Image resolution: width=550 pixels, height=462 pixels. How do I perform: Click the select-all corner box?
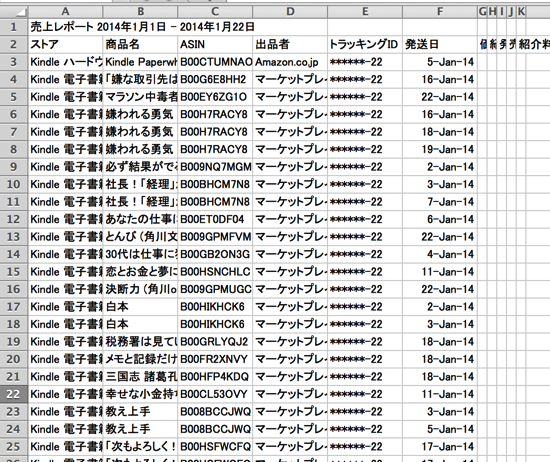(x=14, y=12)
